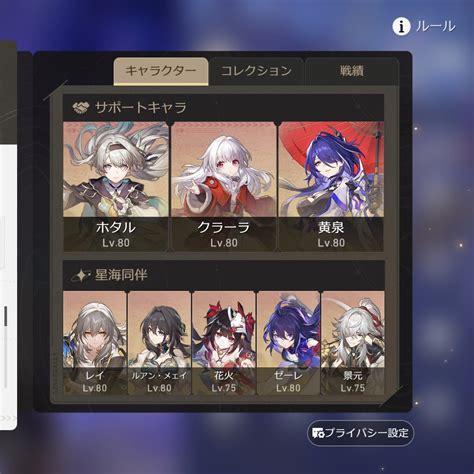The width and height of the screenshot is (474, 474).
Task: Click the gear icon in プライバシー設定 button
Action: (x=318, y=433)
